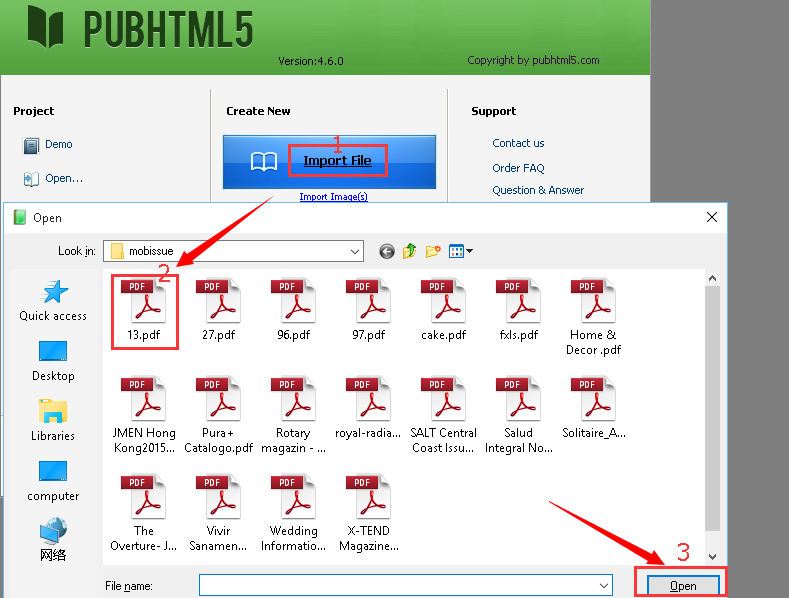This screenshot has width=789, height=598.
Task: Open the Contact us support link
Action: [x=518, y=143]
